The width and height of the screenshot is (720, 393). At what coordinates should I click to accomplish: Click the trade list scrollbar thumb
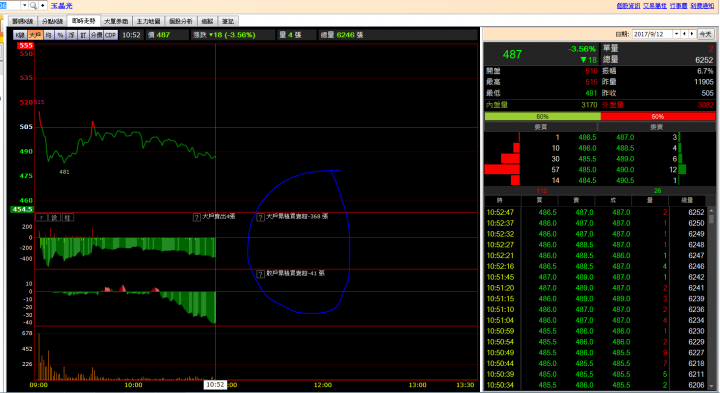point(711,219)
